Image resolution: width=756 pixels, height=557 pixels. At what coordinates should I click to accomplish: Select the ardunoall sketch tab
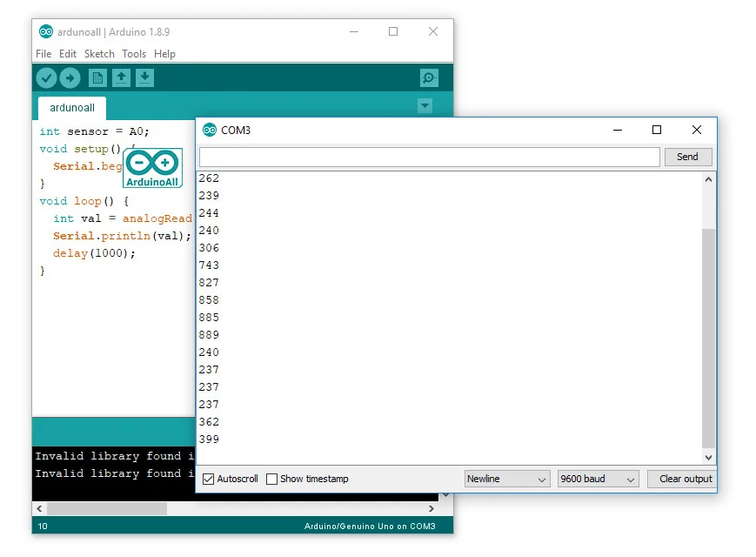[x=72, y=108]
